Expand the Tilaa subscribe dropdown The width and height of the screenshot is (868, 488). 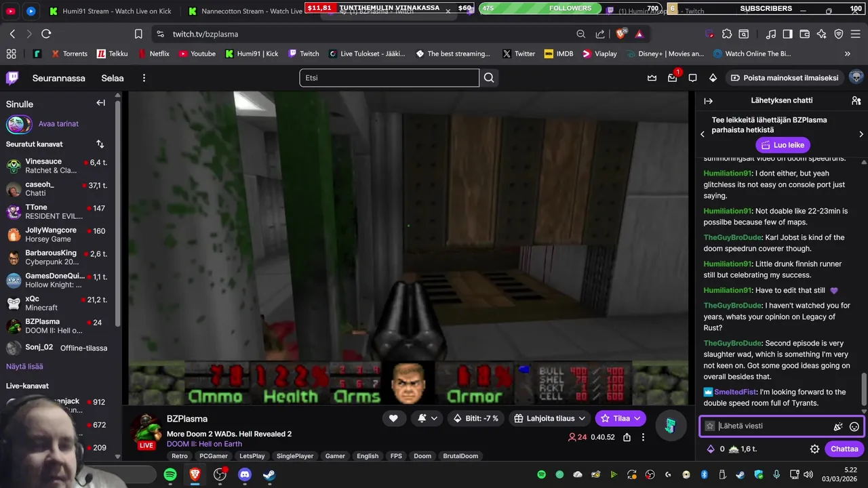620,418
